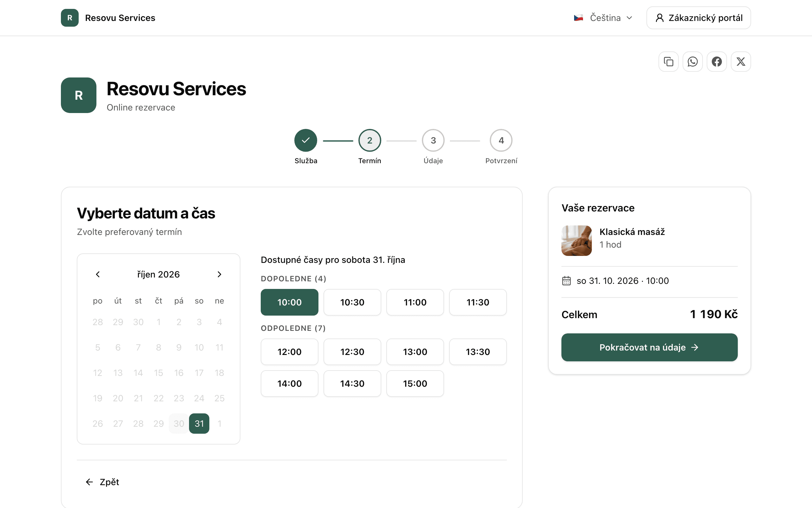Select the 11:00 time slot

click(415, 302)
